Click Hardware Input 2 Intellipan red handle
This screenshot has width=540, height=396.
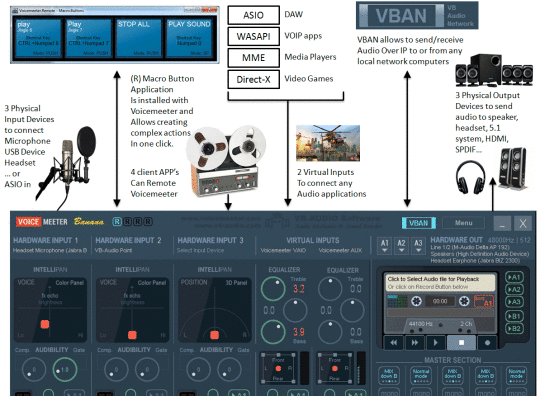[x=132, y=335]
